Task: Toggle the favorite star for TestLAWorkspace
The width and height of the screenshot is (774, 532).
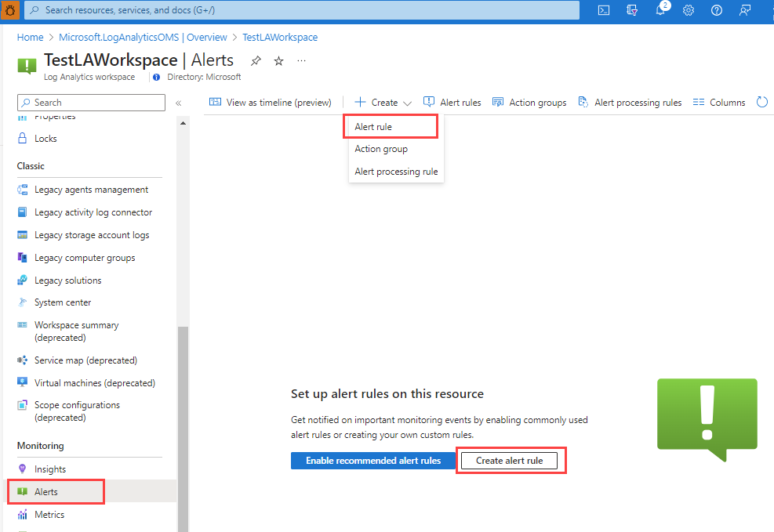Action: tap(278, 60)
